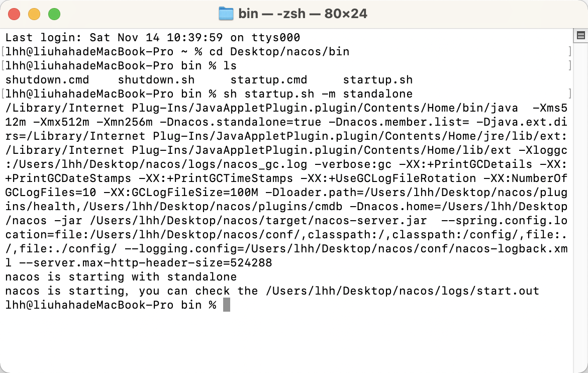This screenshot has height=373, width=588.
Task: Click the "nacos is starting with standalone" line
Action: [x=121, y=277]
